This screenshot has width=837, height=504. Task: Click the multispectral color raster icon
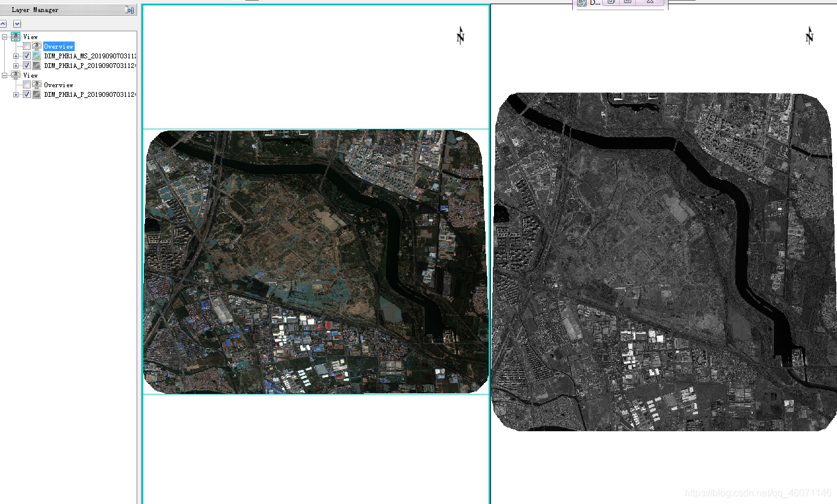[37, 56]
